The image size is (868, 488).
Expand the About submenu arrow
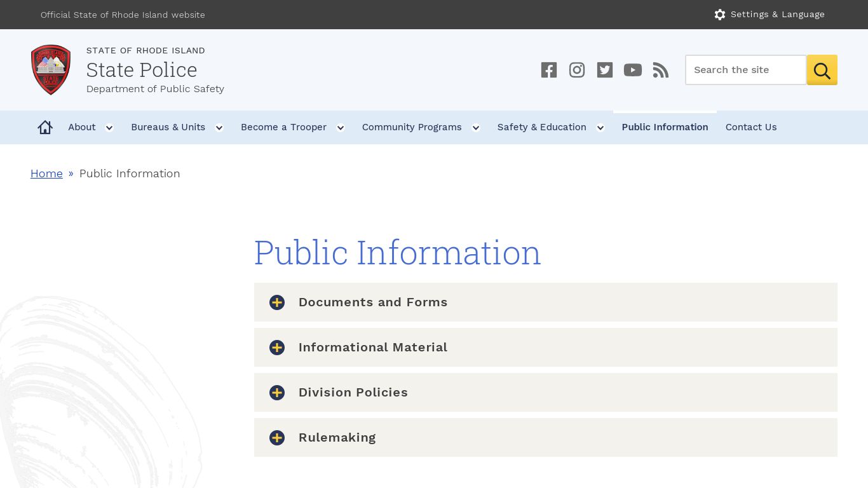click(109, 128)
